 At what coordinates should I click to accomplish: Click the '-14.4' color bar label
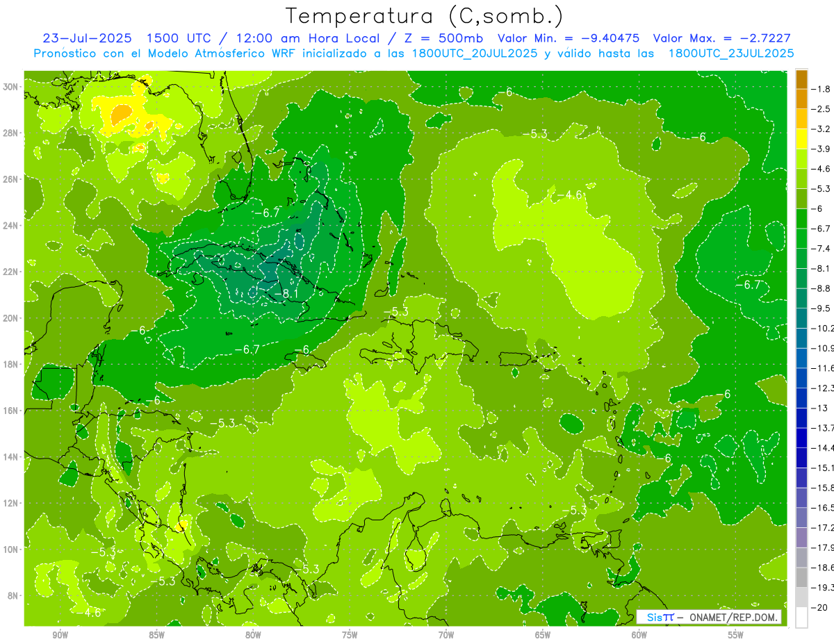click(x=824, y=448)
